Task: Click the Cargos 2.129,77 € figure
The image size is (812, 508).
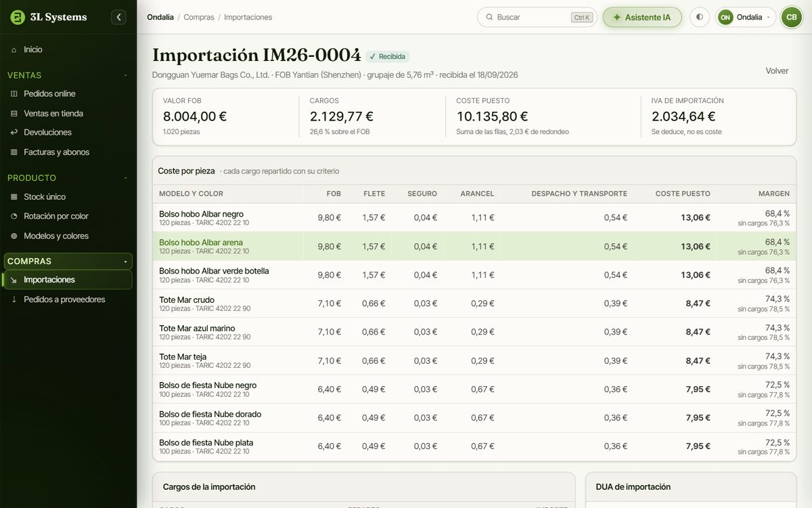Action: [x=342, y=117]
